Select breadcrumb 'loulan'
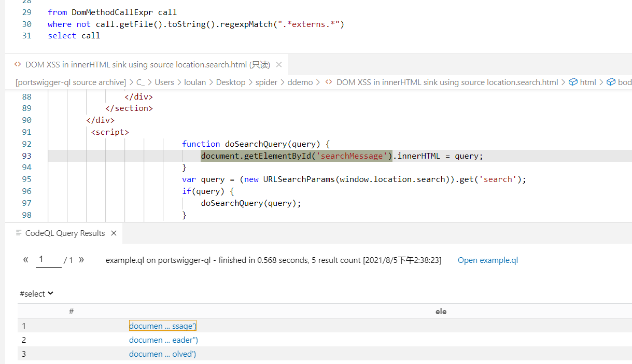Image resolution: width=632 pixels, height=364 pixels. pyautogui.click(x=195, y=82)
